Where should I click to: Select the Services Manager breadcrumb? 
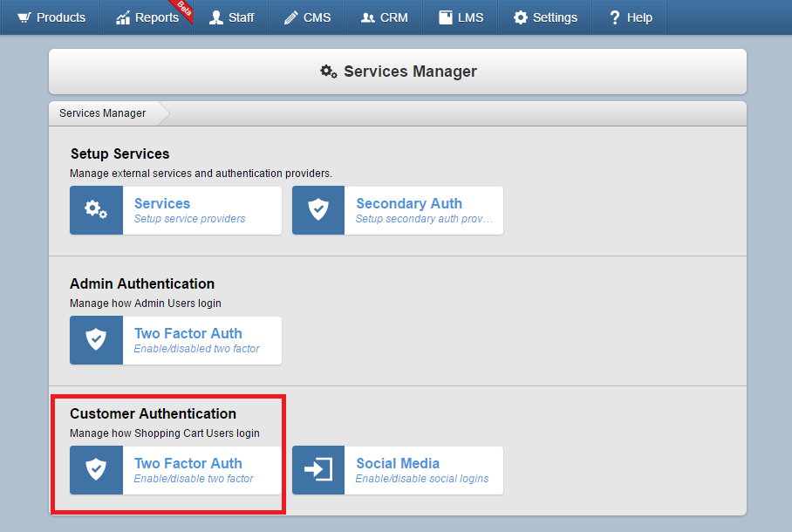(x=103, y=113)
